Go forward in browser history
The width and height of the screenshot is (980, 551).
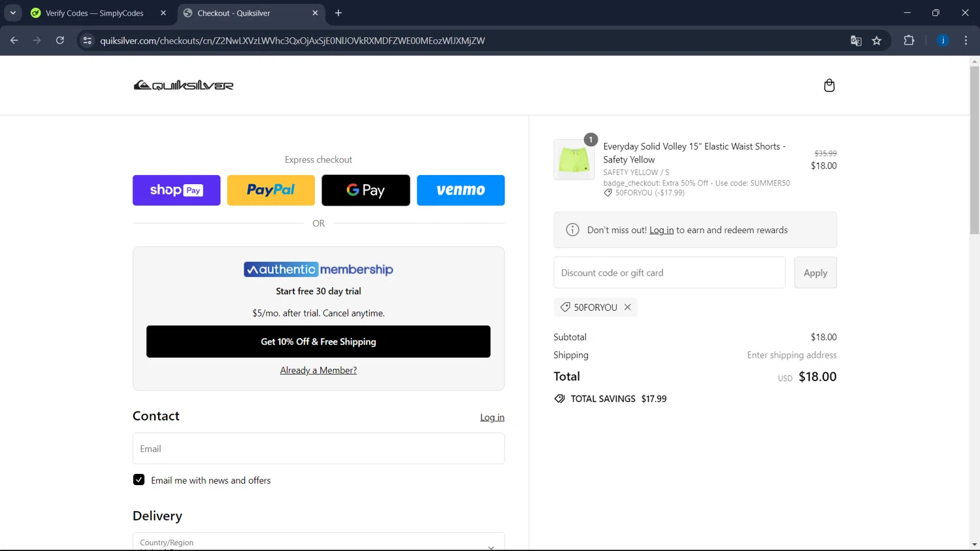pyautogui.click(x=37, y=40)
